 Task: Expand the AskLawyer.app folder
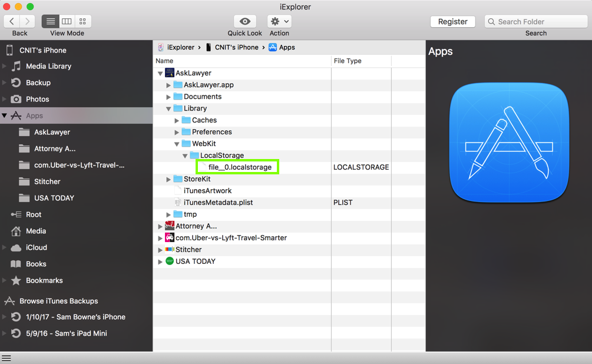(168, 85)
